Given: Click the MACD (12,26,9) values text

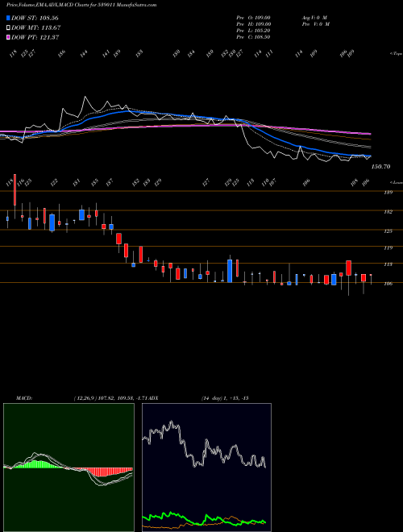Looking at the screenshot, I should pyautogui.click(x=112, y=398).
